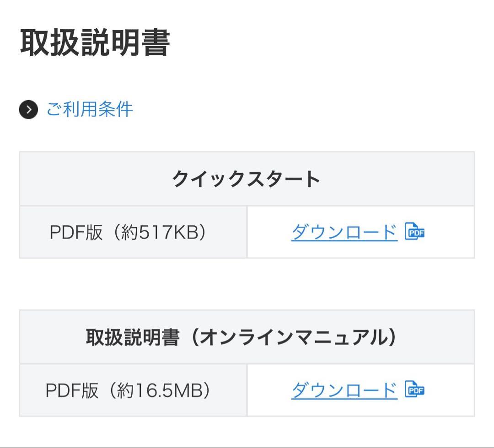Click the 取扱説明書 page heading
Image resolution: width=494 pixels, height=448 pixels.
pyautogui.click(x=95, y=44)
